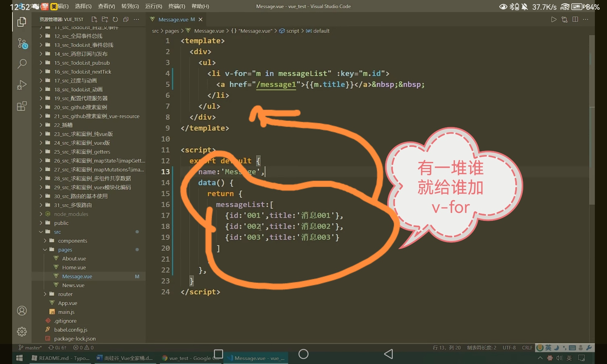The image size is (607, 364).
Task: Collapse all folders in explorer
Action: (x=126, y=19)
